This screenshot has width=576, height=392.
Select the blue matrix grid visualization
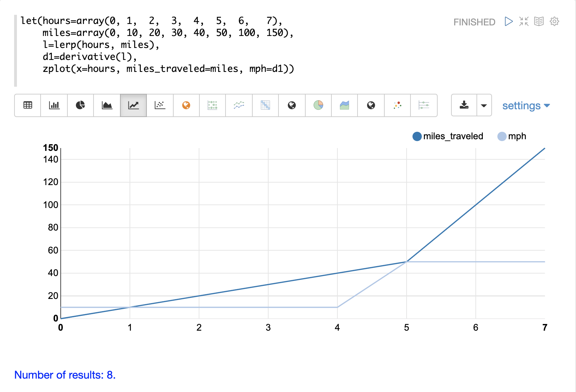[265, 105]
